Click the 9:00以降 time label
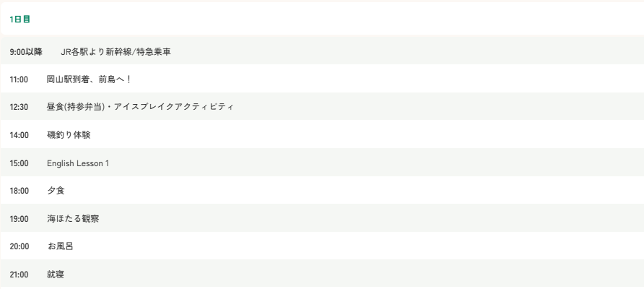Viewport: 644px width, 289px height. pyautogui.click(x=26, y=52)
